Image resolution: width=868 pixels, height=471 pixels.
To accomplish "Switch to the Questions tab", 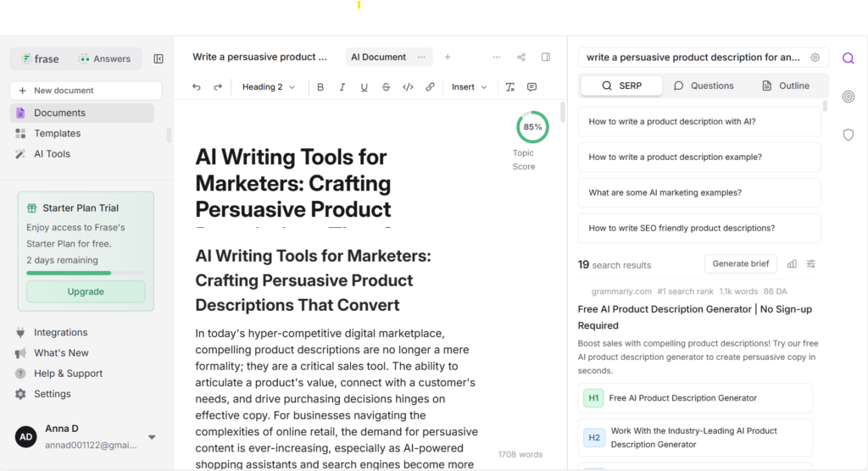I will 704,86.
